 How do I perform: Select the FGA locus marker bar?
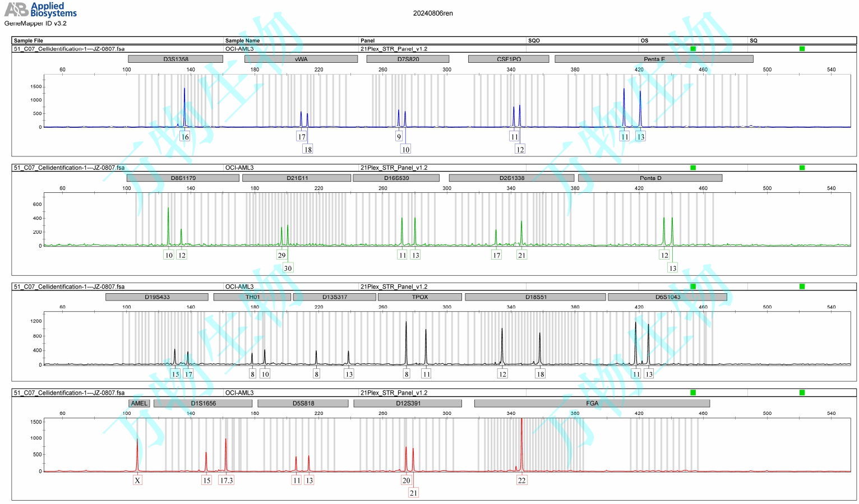[592, 403]
